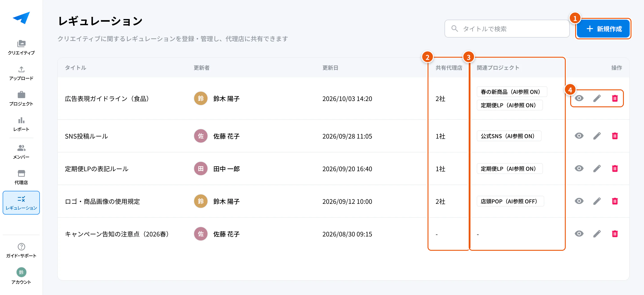The width and height of the screenshot is (644, 295).
Task: Open the 代理店 sidebar page
Action: [21, 177]
